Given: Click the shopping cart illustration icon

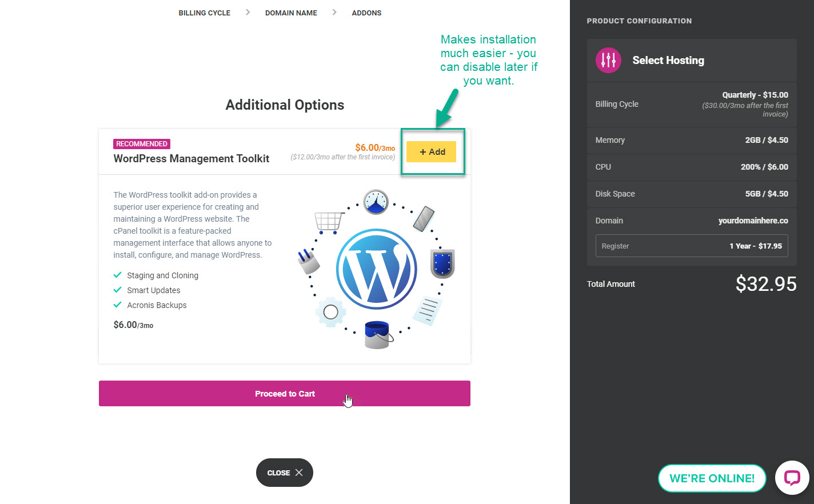Looking at the screenshot, I should point(329,222).
